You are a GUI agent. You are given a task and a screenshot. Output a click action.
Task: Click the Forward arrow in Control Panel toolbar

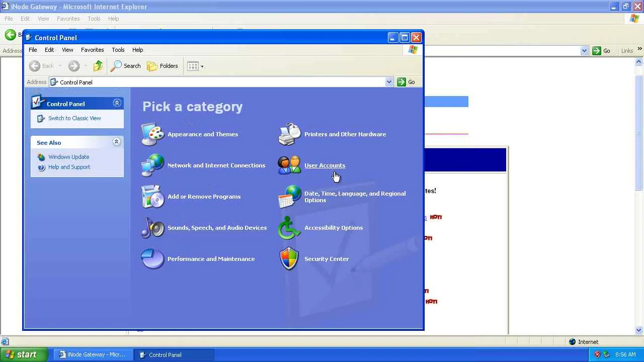click(x=74, y=66)
